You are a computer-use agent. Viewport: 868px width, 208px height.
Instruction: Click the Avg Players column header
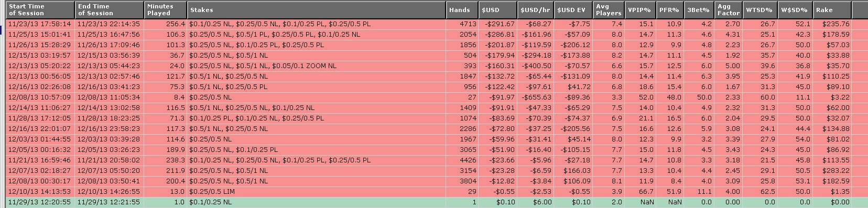[609, 9]
